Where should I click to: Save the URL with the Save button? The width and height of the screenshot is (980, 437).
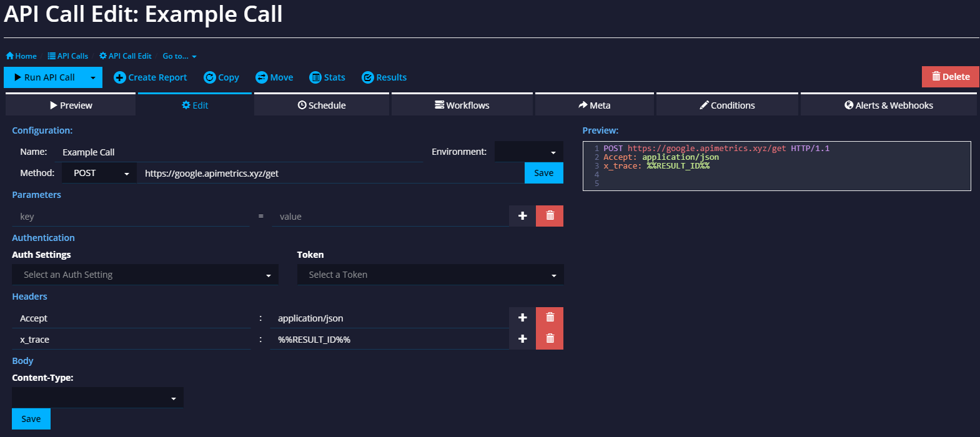coord(544,173)
